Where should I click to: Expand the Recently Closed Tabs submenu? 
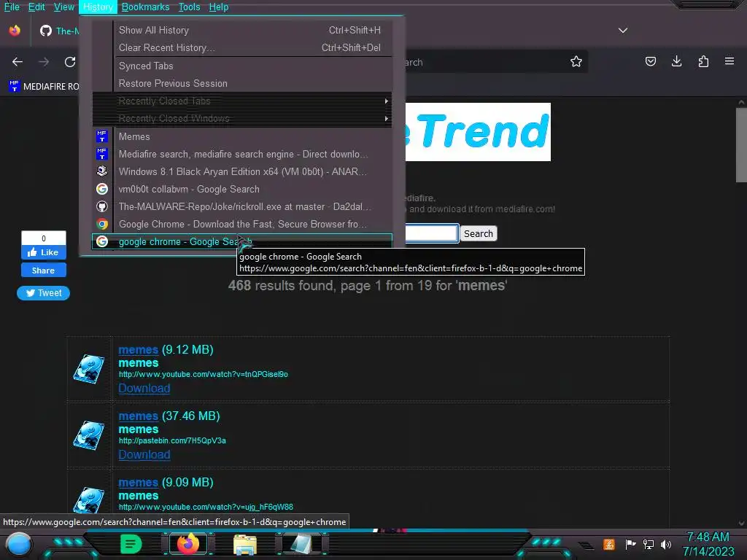click(242, 101)
